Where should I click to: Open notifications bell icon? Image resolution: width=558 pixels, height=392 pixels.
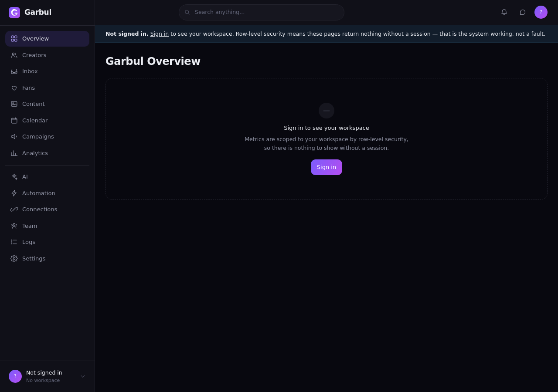pos(504,12)
